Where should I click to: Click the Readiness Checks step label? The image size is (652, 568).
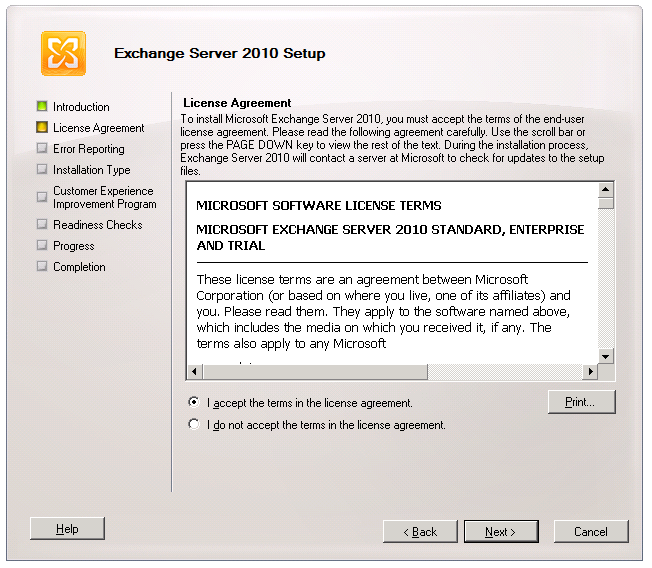click(x=98, y=225)
